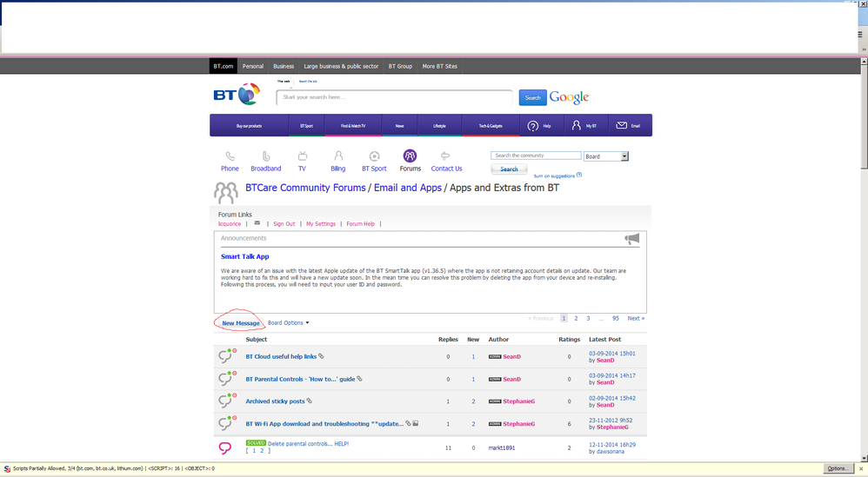
Task: Open Tech & Gadgets menu
Action: tap(491, 125)
